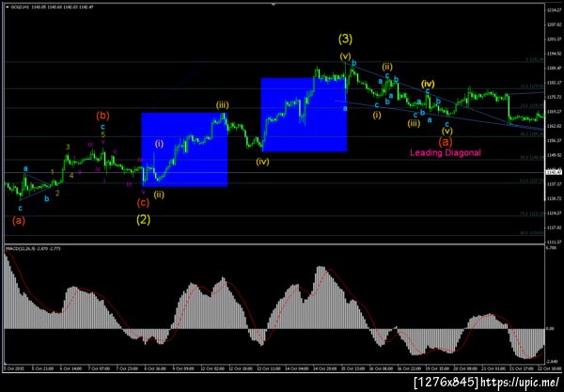
Task: Select the MACD(12,26,9) indicator label
Action: 20,248
